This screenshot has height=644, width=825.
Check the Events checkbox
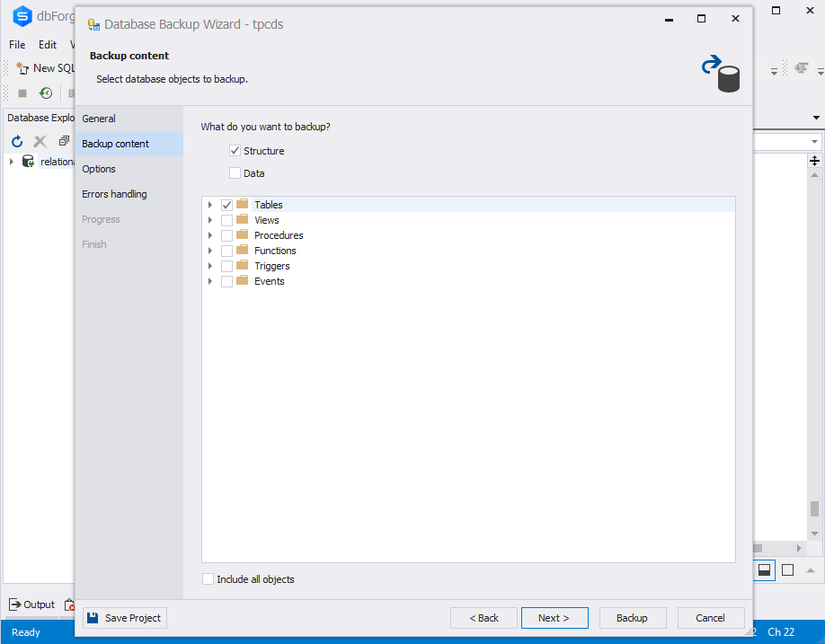tap(226, 281)
